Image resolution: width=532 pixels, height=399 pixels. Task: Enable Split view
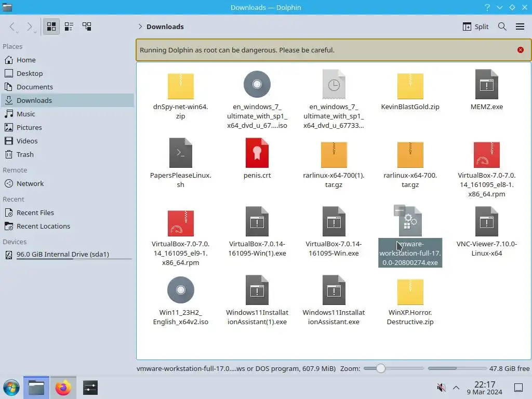[x=475, y=26]
